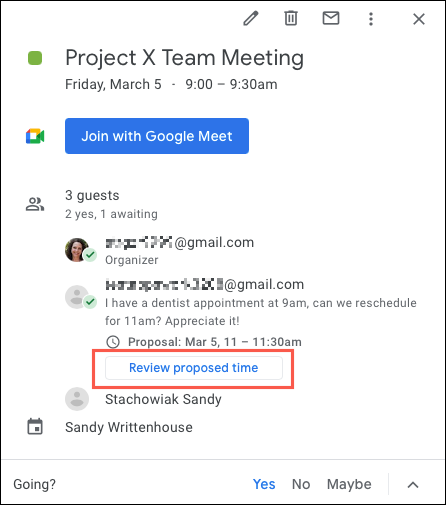Click the calendar icon by Sandy Writtenhouse
This screenshot has width=446, height=505.
click(x=35, y=427)
